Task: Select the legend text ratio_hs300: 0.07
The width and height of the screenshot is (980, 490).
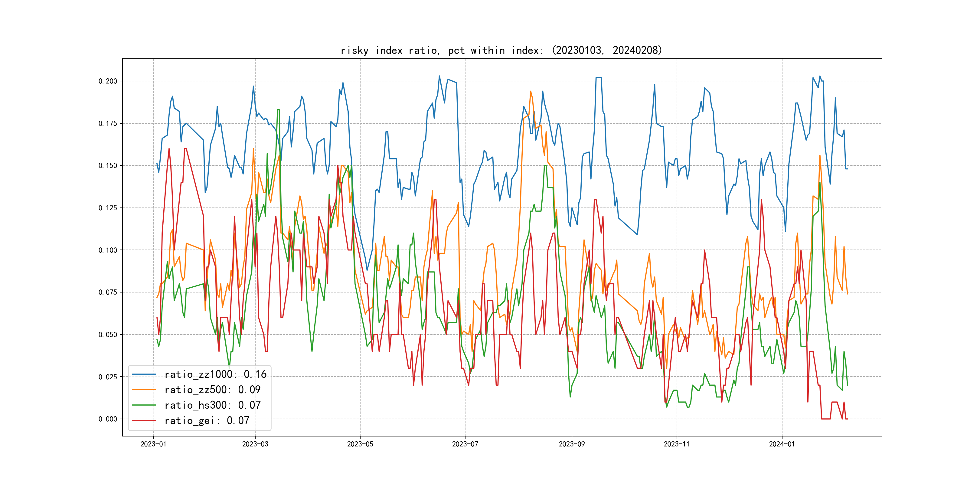Action: (x=212, y=405)
